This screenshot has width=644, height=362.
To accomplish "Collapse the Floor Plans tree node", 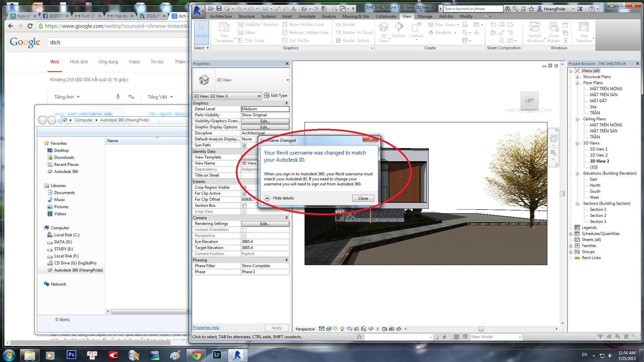I will [x=577, y=83].
